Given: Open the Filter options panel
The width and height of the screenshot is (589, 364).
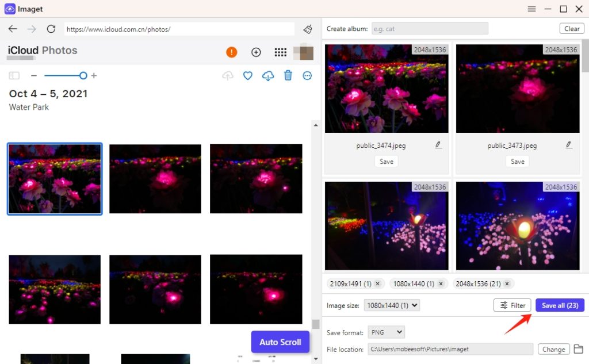Looking at the screenshot, I should pos(512,305).
